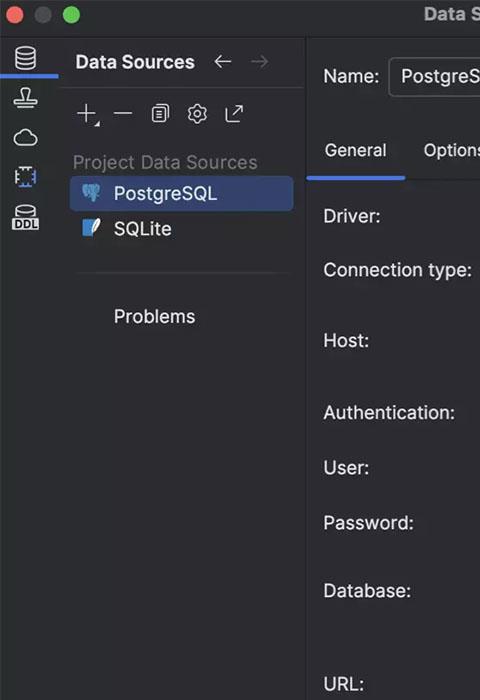The height and width of the screenshot is (700, 480).
Task: Select the SQLite data source
Action: tap(181, 229)
